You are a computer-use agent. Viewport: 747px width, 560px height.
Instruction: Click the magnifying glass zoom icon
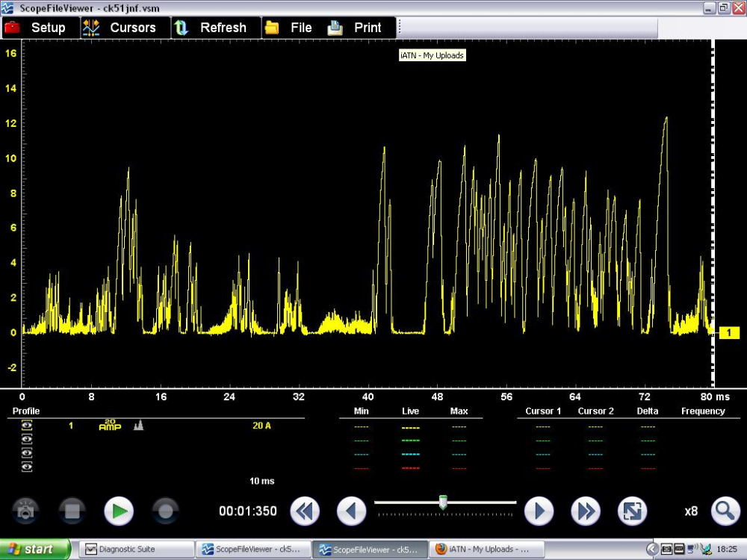[725, 511]
